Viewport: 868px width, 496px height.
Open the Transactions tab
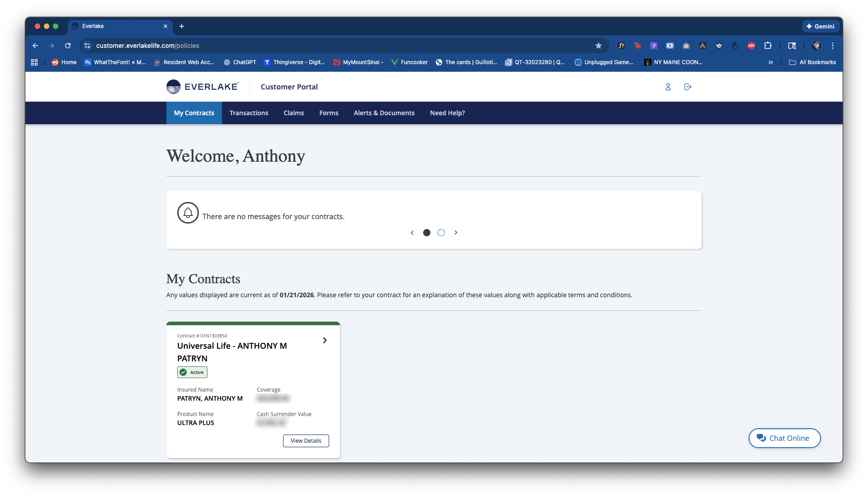(x=249, y=113)
